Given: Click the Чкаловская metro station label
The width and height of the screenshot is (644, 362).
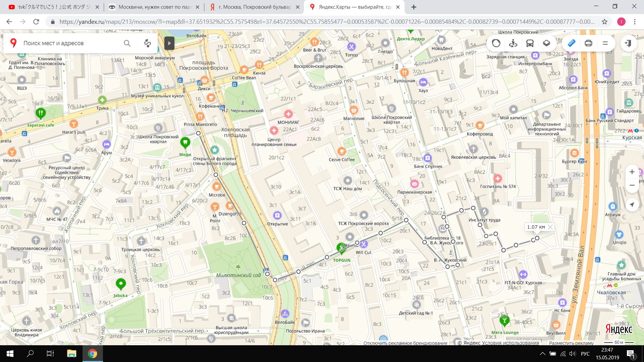Looking at the screenshot, I should (611, 292).
